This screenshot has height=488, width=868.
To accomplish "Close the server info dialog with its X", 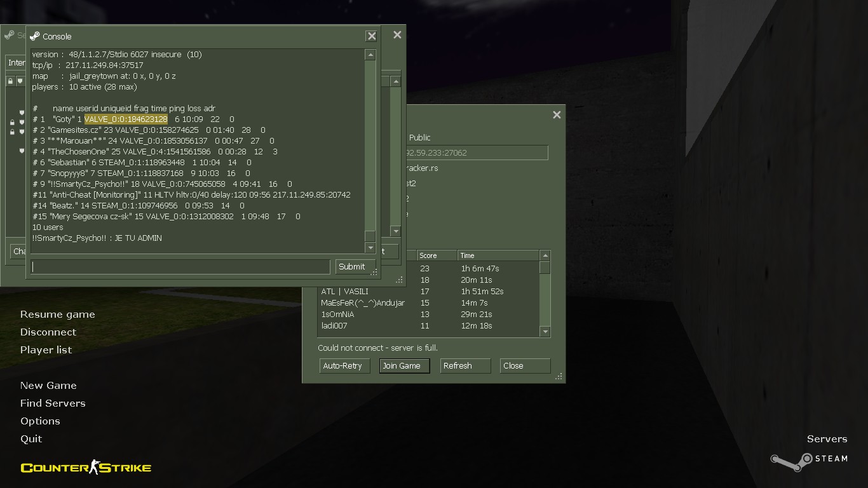I will coord(557,115).
